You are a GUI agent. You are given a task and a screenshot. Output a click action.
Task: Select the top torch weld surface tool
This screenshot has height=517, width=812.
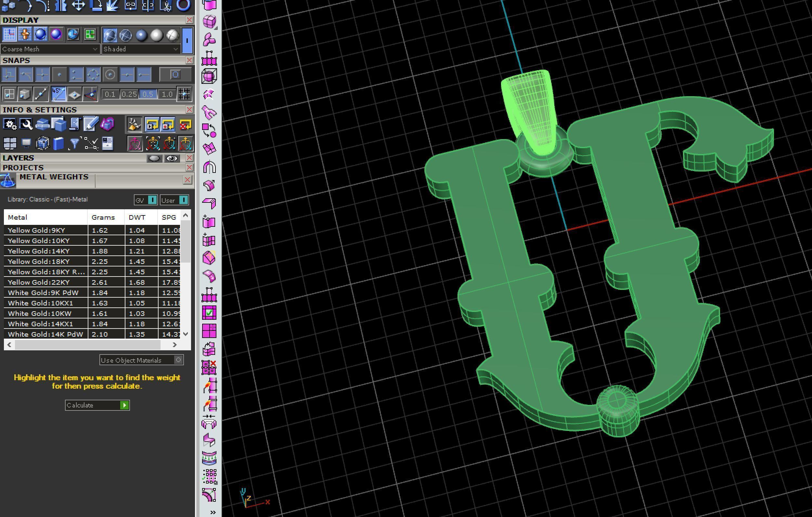point(209,385)
